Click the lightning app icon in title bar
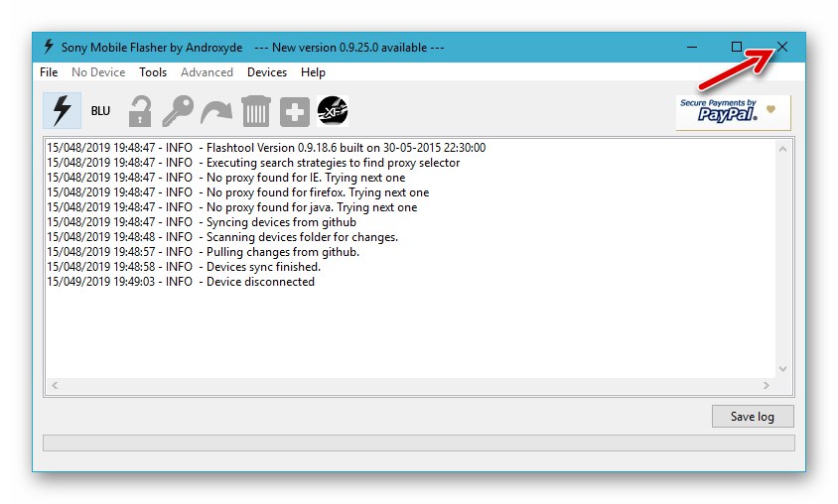The image size is (838, 504). [49, 47]
